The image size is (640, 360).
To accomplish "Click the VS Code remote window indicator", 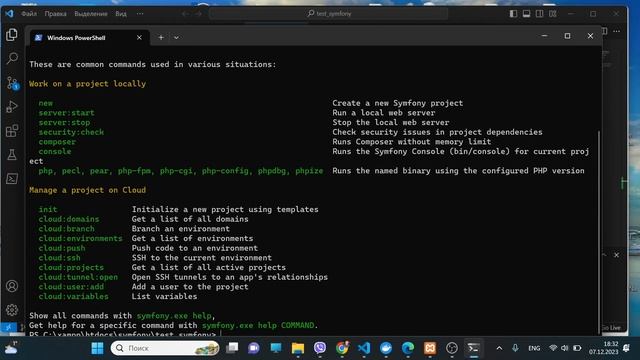I will (8, 327).
